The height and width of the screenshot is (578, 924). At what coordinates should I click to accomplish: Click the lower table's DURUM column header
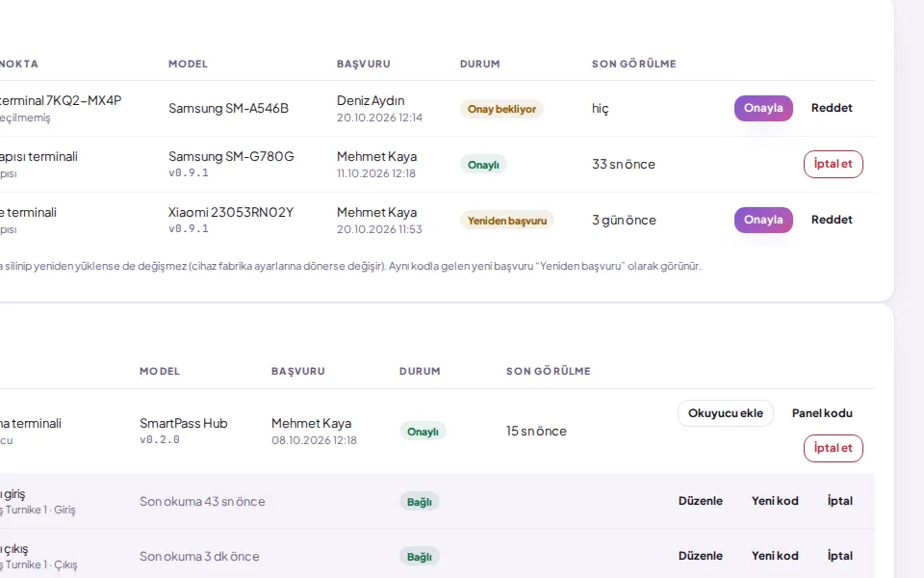pyautogui.click(x=420, y=371)
